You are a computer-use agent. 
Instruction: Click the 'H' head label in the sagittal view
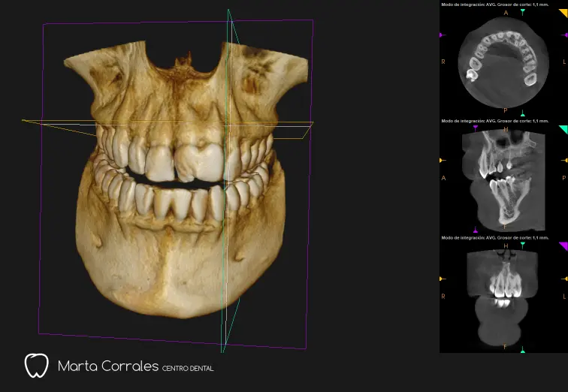506,130
